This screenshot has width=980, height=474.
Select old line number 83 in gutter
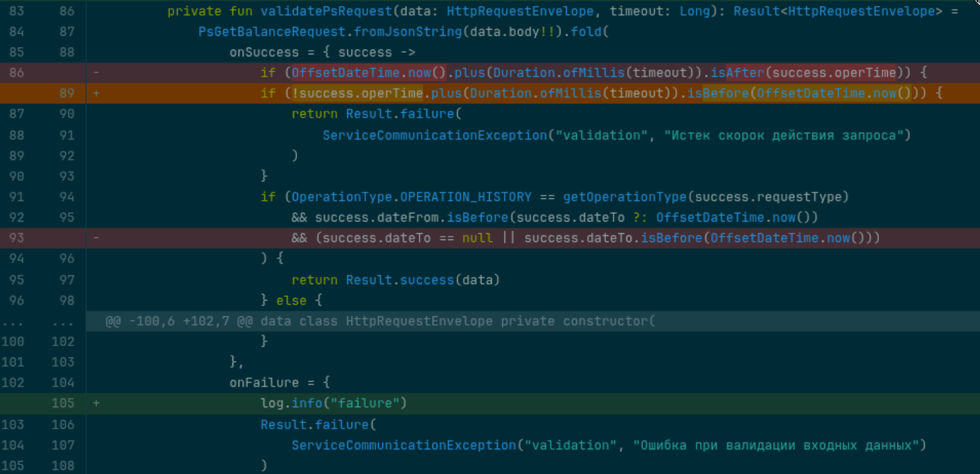coord(16,12)
